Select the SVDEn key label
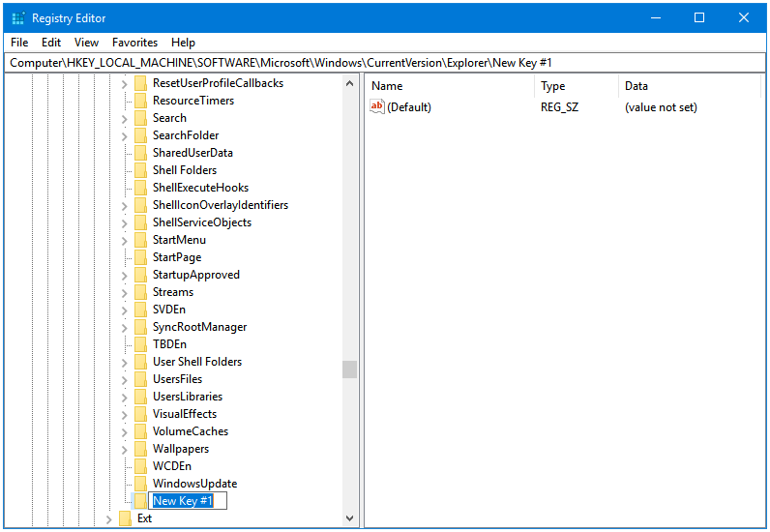This screenshot has height=532, width=770. (x=169, y=310)
